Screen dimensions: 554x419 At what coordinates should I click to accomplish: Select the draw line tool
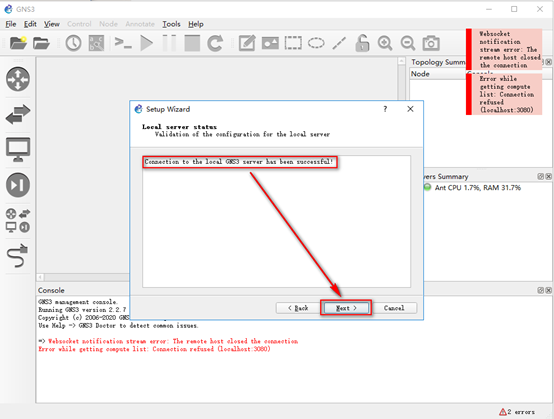coord(339,43)
